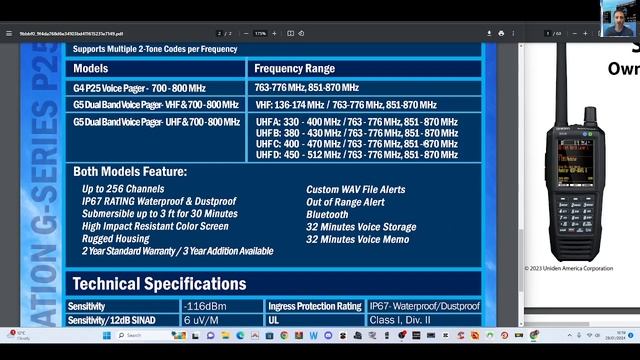Click the fit to page icon
Image resolution: width=640 pixels, height=360 pixels.
[290, 33]
